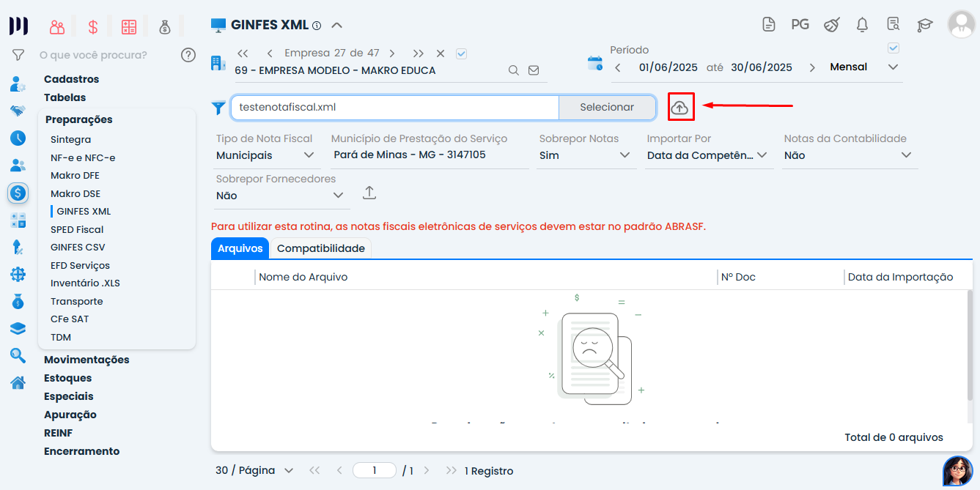
Task: Click the blue filter funnel beside file field
Action: (218, 108)
